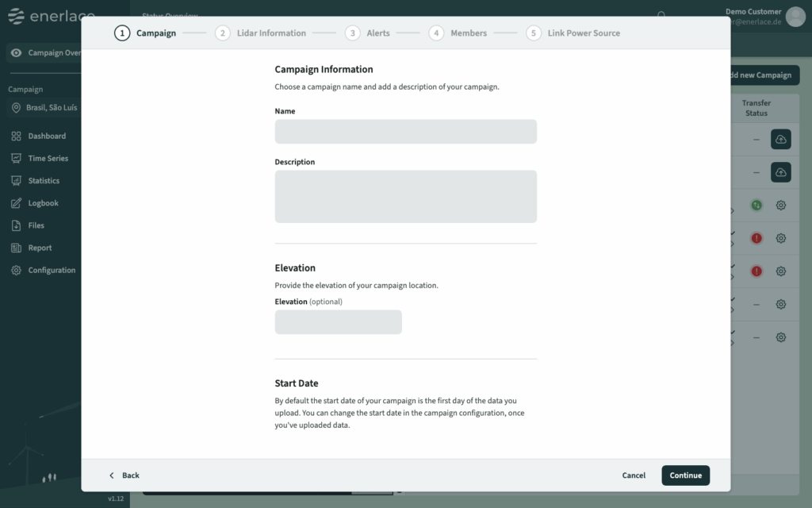Click the Configuration gear in the sidebar
The image size is (812, 508).
[x=16, y=270]
